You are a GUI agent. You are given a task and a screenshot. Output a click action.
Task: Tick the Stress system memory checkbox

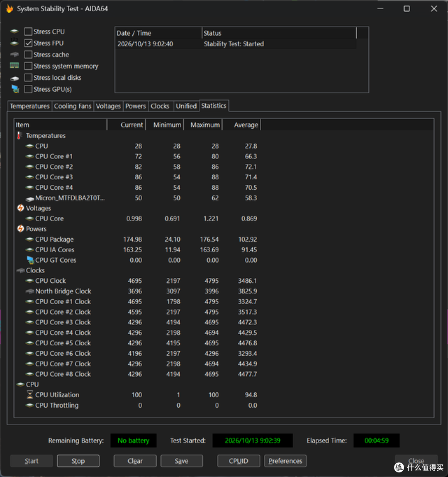tap(28, 66)
